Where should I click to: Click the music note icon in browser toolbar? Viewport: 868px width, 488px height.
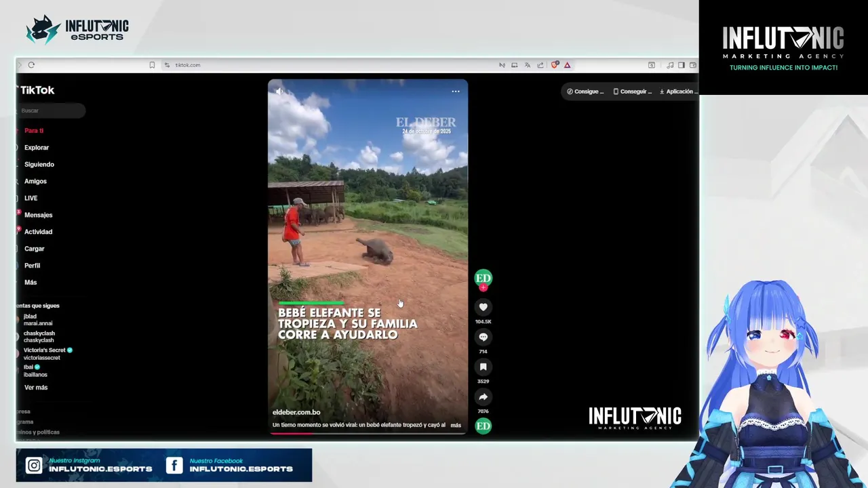670,65
